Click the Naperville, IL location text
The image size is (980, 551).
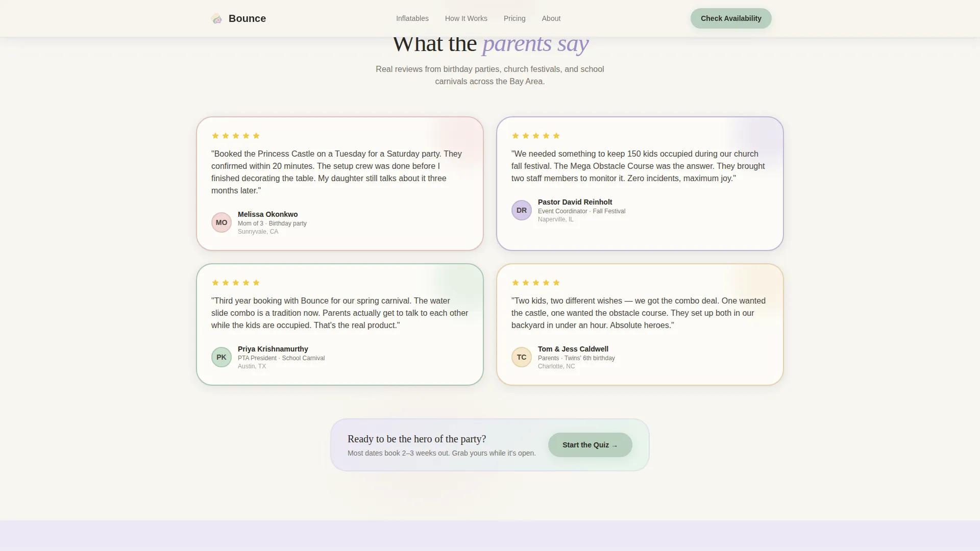coord(555,219)
